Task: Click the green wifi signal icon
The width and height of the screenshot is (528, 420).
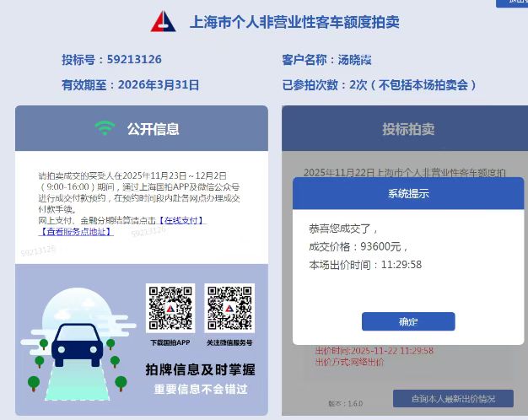Action: tap(105, 128)
